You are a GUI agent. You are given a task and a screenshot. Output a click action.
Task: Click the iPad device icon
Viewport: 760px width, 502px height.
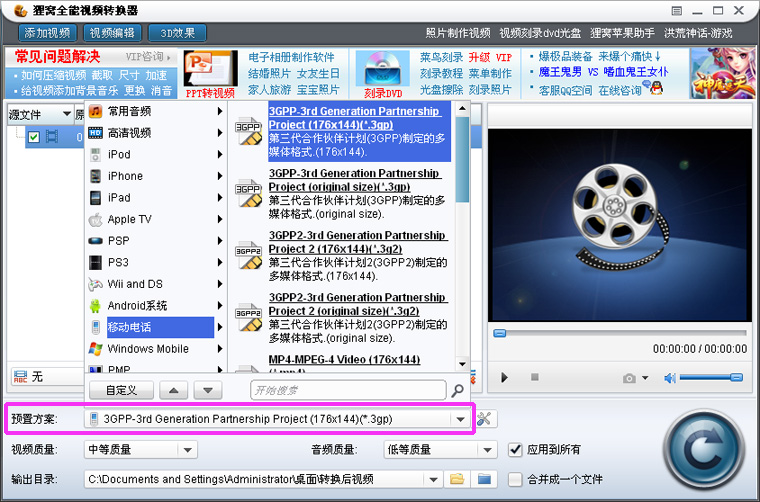(96, 198)
